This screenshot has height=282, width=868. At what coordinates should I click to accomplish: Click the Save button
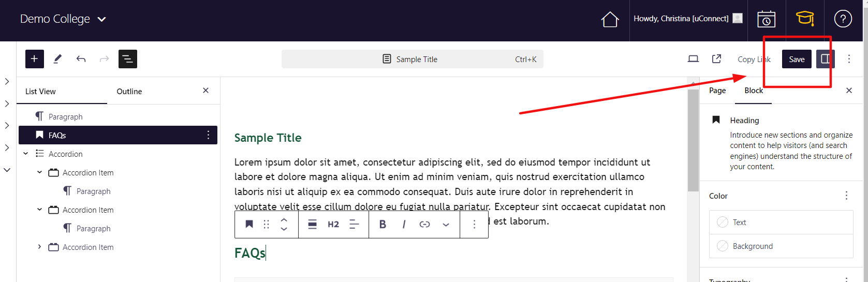point(796,59)
